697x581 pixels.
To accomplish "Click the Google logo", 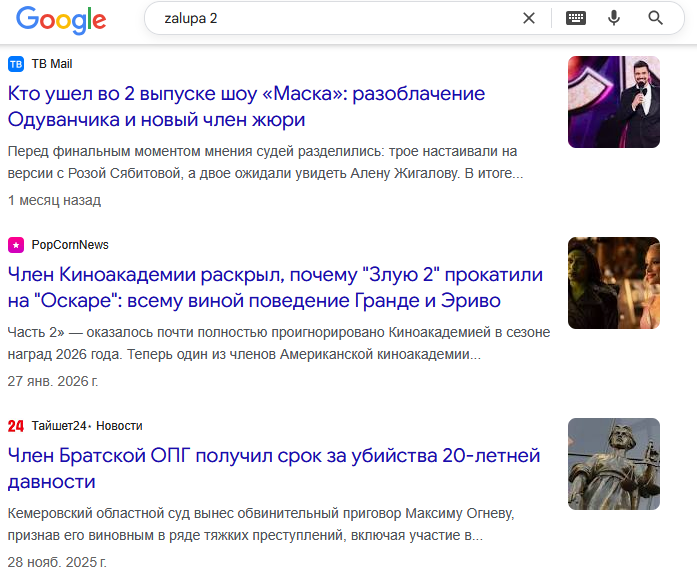I will tap(61, 20).
